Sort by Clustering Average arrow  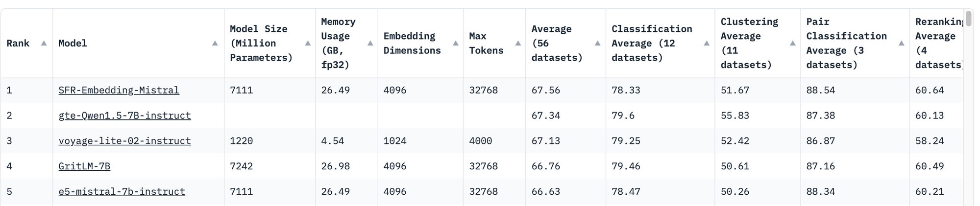[792, 43]
